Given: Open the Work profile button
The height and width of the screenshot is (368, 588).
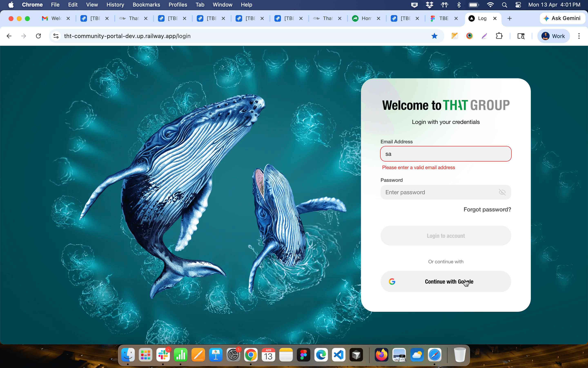Looking at the screenshot, I should [553, 36].
